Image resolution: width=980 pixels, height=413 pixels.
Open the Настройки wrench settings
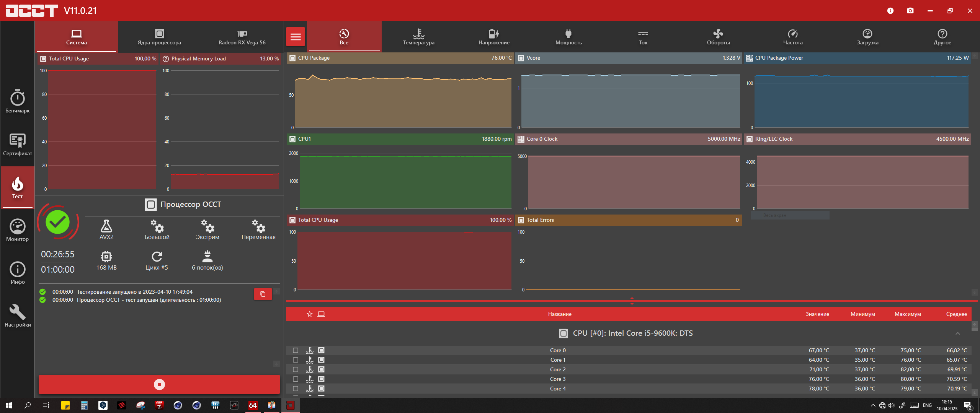[17, 315]
